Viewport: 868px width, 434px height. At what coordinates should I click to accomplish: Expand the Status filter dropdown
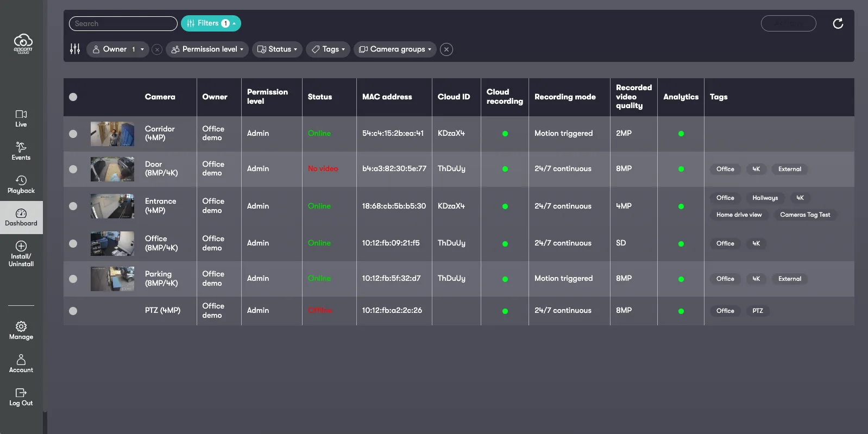(x=277, y=49)
